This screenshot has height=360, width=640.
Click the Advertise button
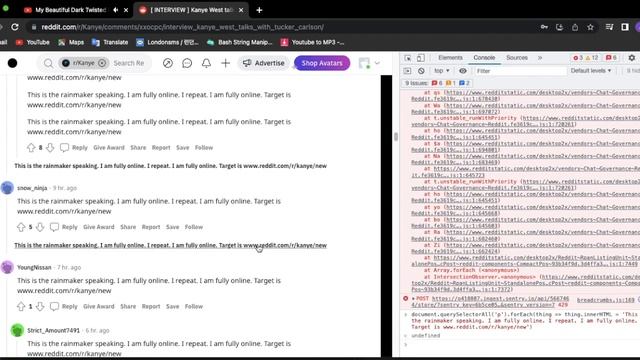[264, 63]
